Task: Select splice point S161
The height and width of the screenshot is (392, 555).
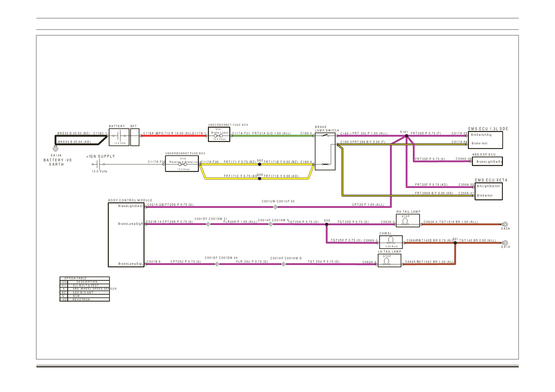Action: pos(406,136)
